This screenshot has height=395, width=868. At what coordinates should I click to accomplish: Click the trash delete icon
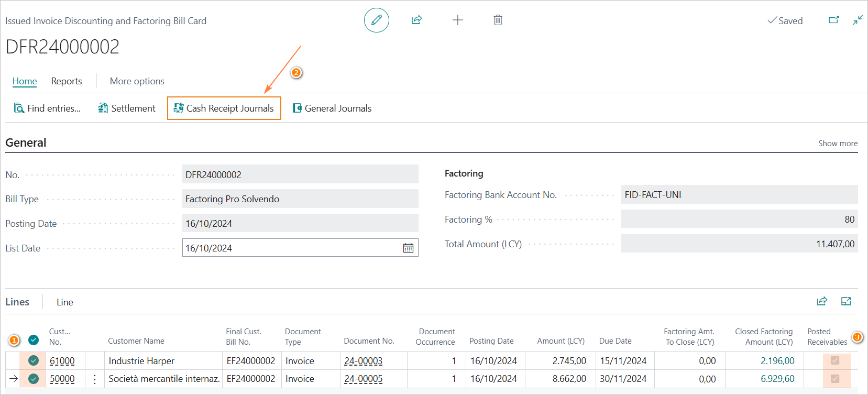coord(498,20)
